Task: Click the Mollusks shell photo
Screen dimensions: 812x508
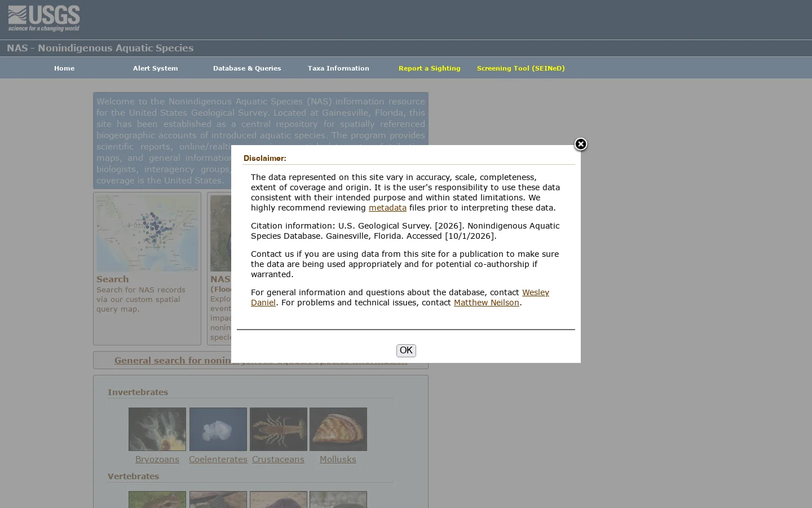Action: pos(338,429)
